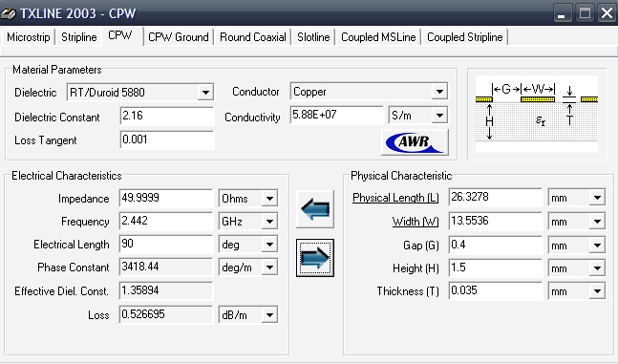
Task: Open the Coupled MSLine tab
Action: click(x=378, y=37)
